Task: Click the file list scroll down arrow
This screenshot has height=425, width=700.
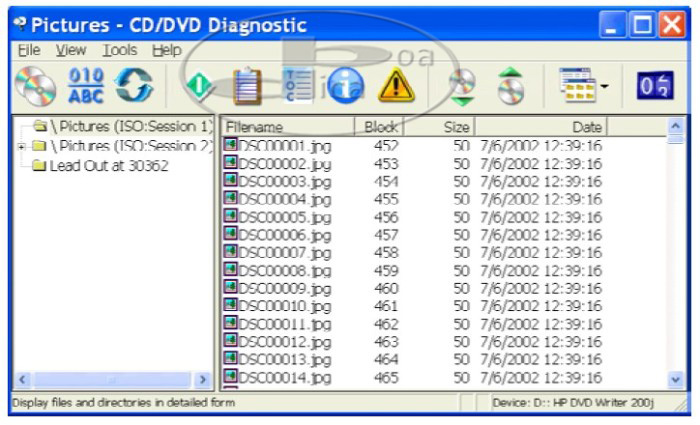Action: coord(674,380)
